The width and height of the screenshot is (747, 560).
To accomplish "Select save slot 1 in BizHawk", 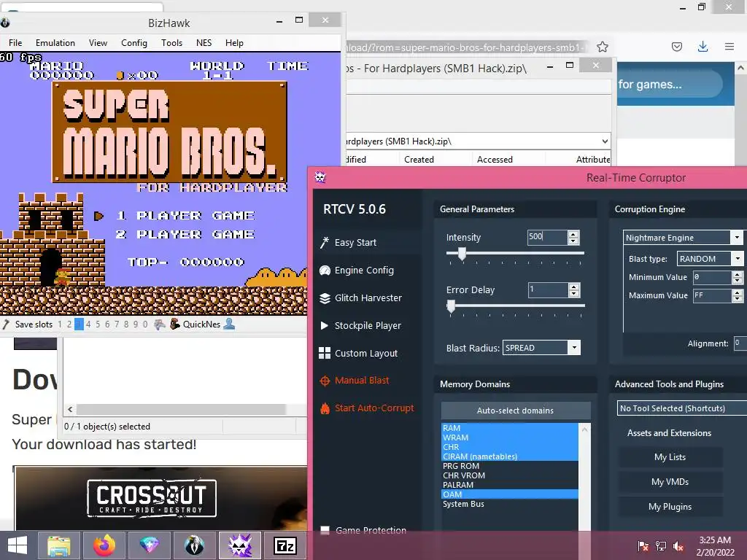I will [x=60, y=324].
